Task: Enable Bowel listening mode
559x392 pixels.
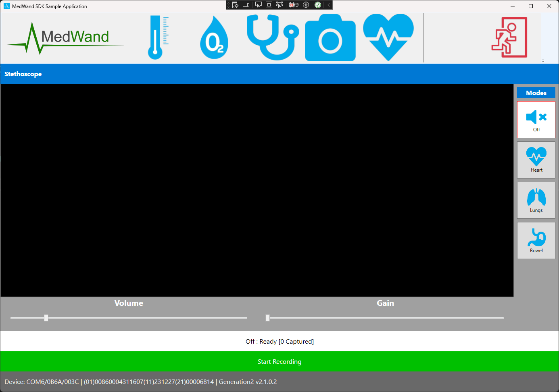Action: pyautogui.click(x=536, y=241)
